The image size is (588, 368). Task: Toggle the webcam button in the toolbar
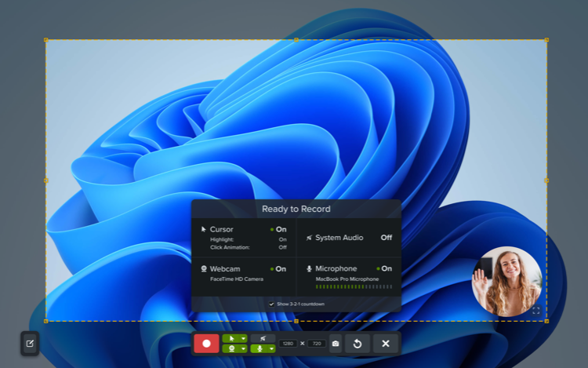coord(230,348)
